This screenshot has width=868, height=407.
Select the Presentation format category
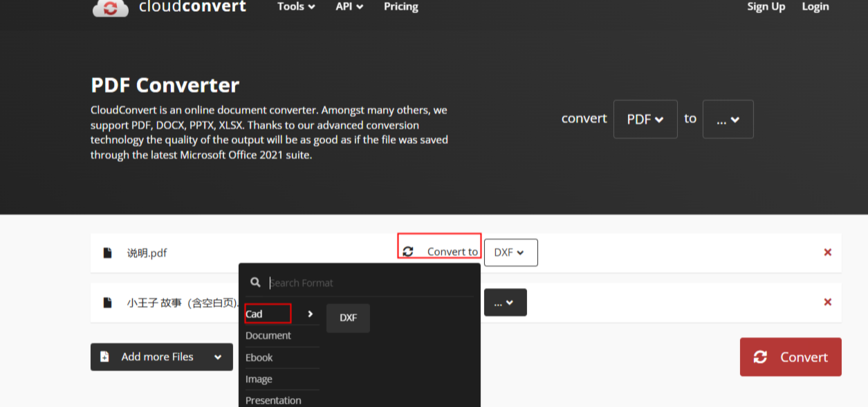click(x=273, y=401)
